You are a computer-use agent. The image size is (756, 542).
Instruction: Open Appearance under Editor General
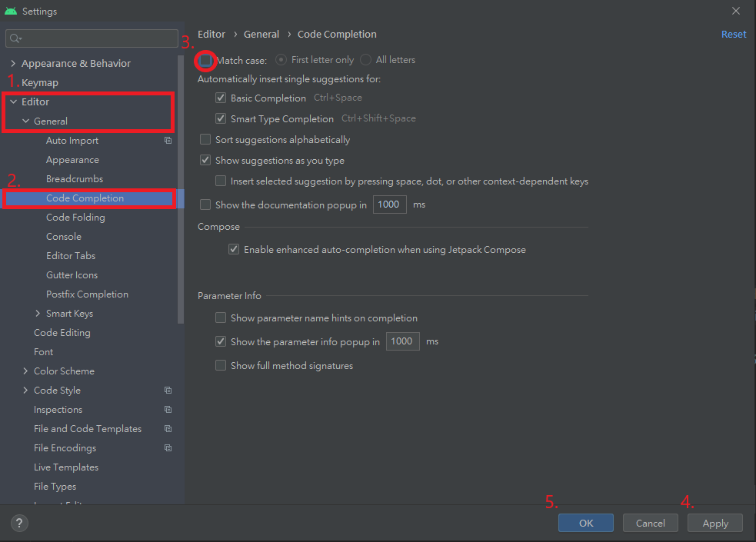tap(73, 159)
